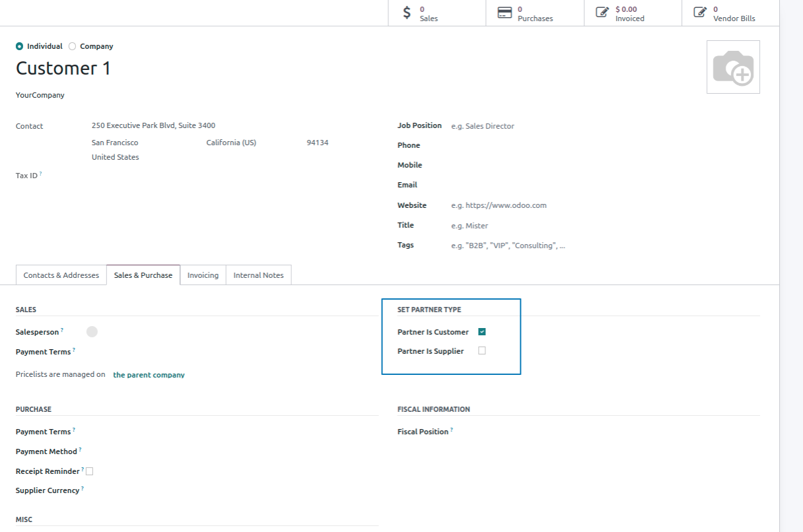Click the Tax ID help question mark

[x=40, y=174]
